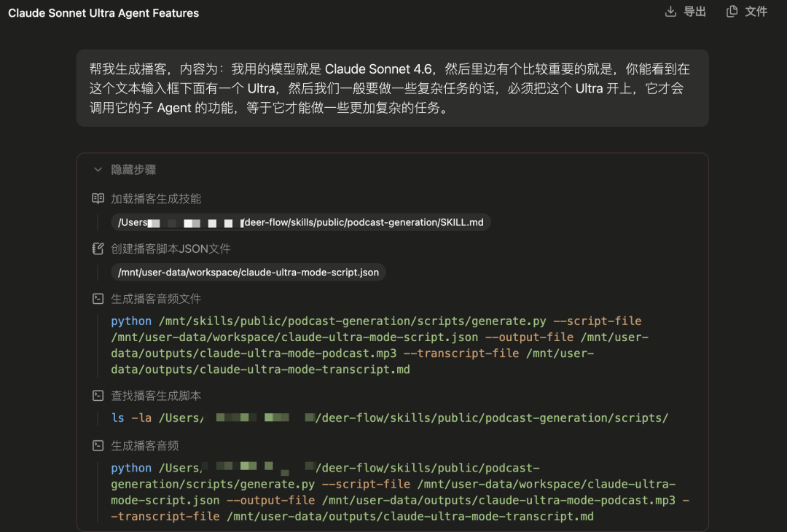Click the 隐藏步骤 label text

click(x=133, y=170)
